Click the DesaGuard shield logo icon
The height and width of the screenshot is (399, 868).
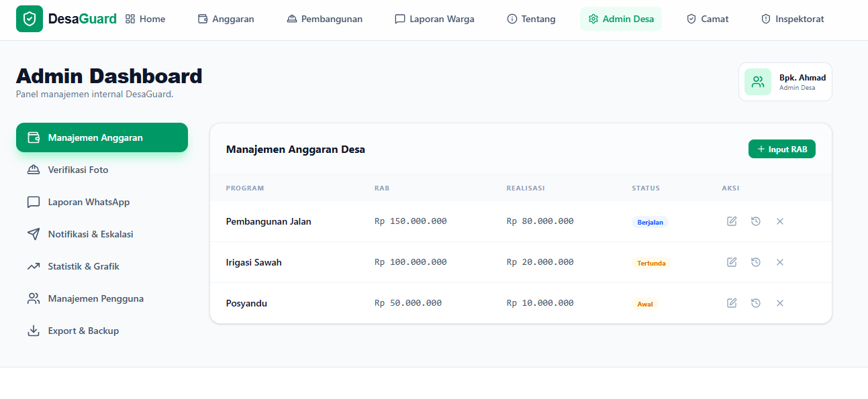tap(30, 19)
